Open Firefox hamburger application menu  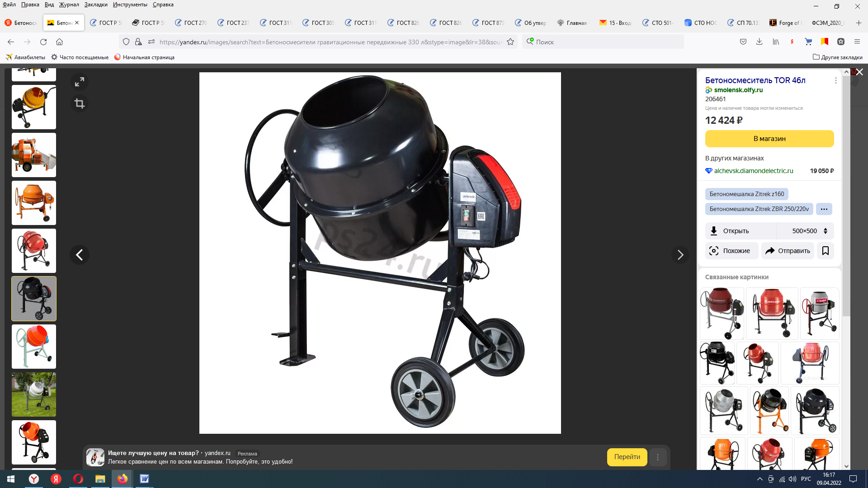click(857, 42)
